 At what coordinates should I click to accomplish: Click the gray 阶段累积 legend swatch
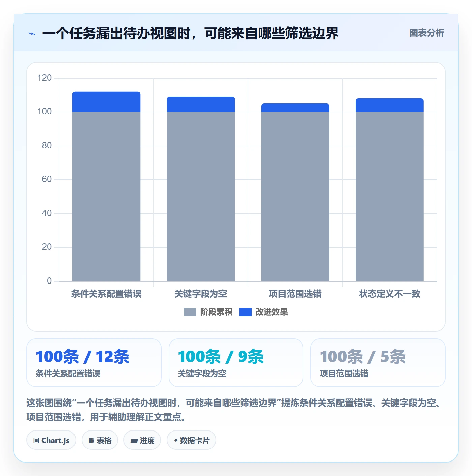(190, 312)
